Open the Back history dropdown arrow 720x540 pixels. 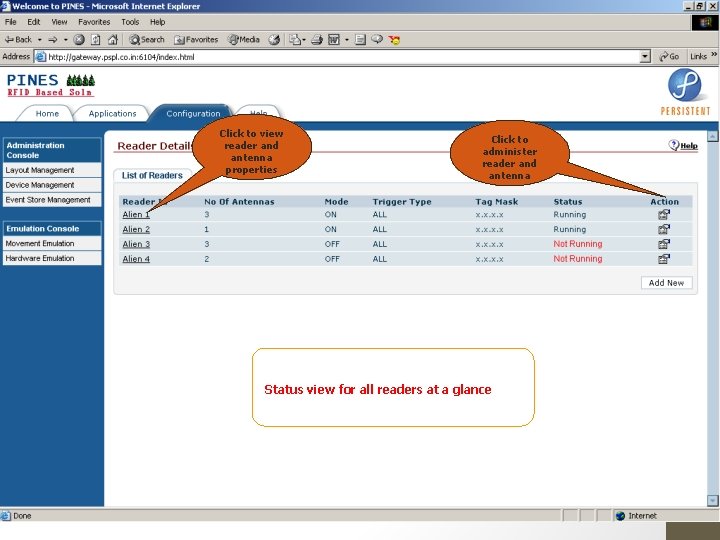39,40
